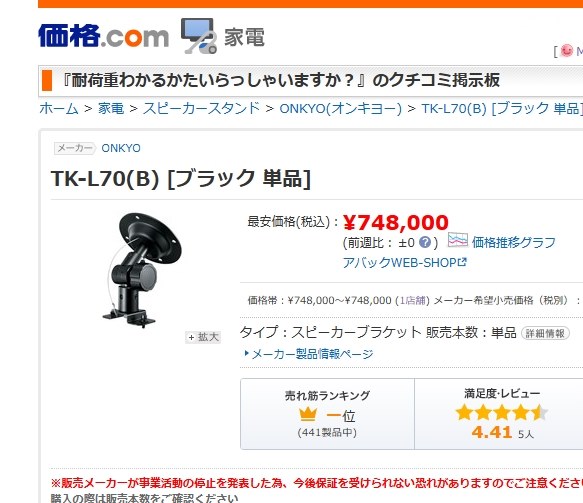Viewport: 583px width, 503px height.
Task: Click the external link icon after アバックWEB-SHOP
Action: [x=462, y=262]
